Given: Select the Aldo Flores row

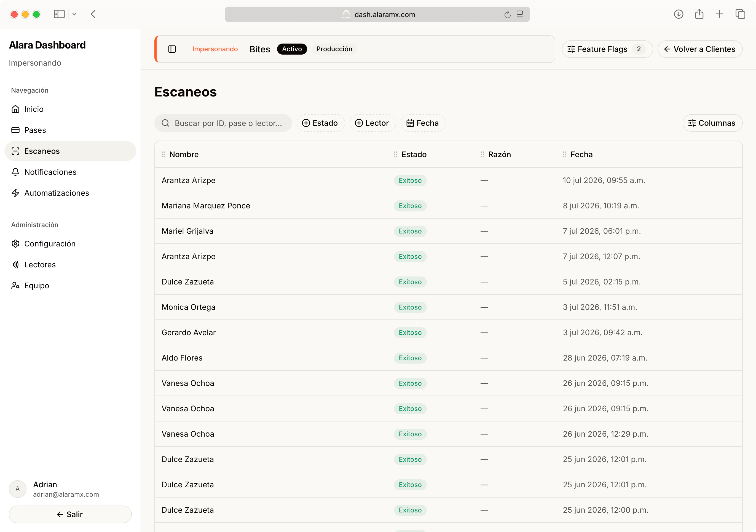Looking at the screenshot, I should (x=449, y=358).
